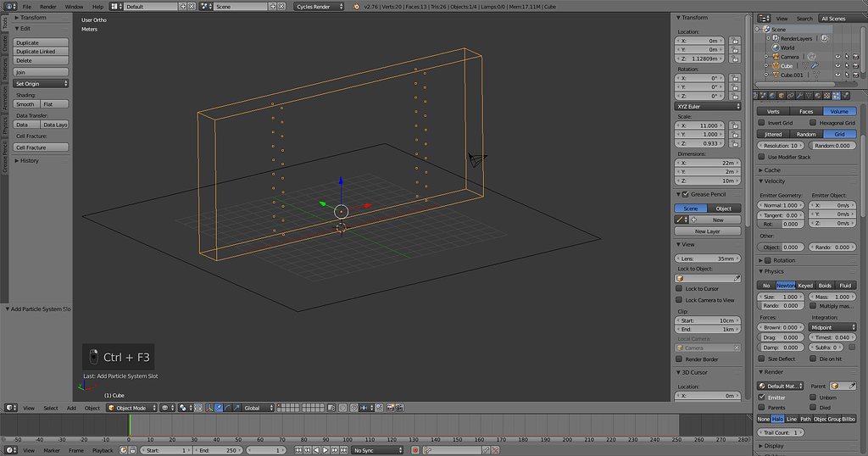
Task: Expand the Cache panel
Action: coord(772,170)
